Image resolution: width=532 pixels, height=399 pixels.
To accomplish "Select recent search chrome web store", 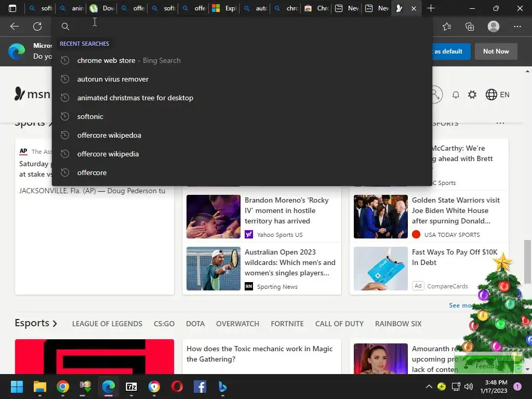I will [242, 60].
